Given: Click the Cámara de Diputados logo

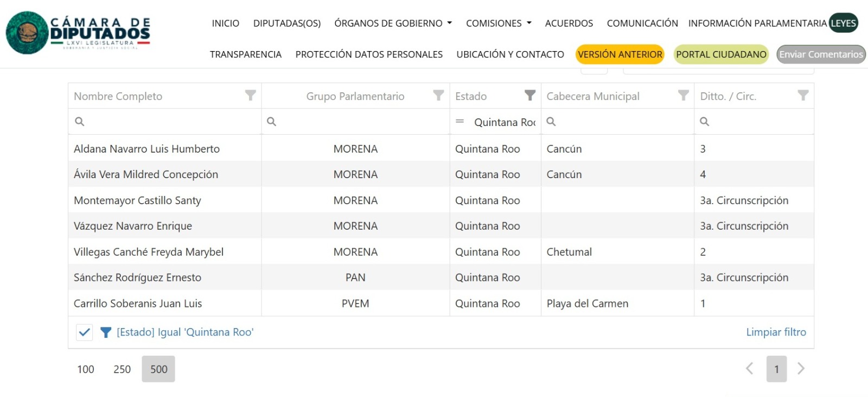Looking at the screenshot, I should 78,33.
